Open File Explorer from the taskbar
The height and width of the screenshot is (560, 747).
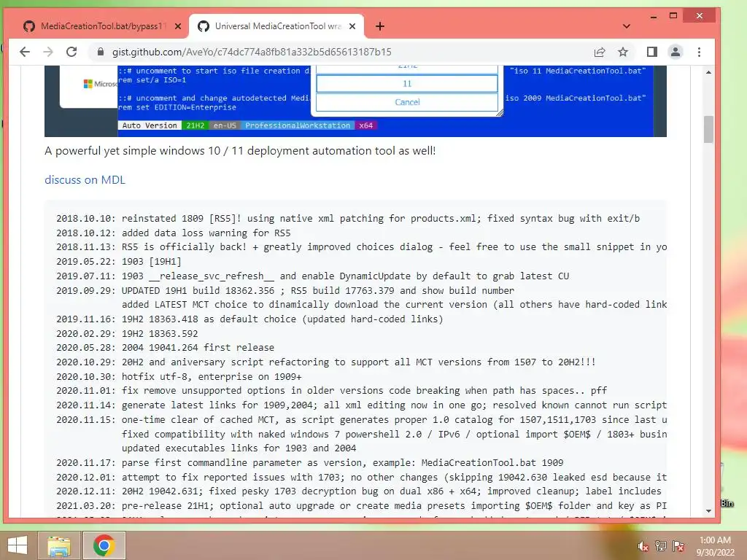(x=59, y=545)
